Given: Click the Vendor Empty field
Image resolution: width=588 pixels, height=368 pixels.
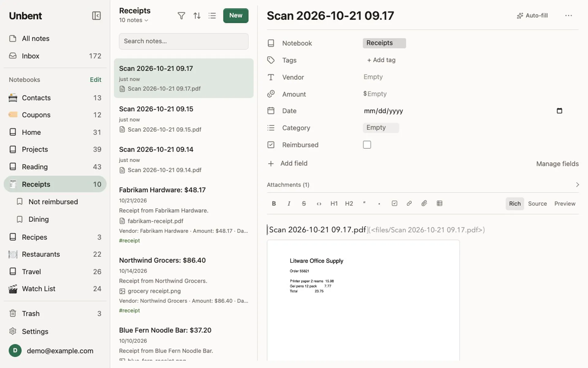Looking at the screenshot, I should click(373, 77).
